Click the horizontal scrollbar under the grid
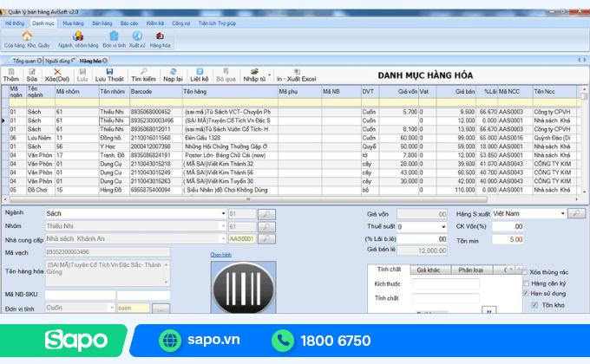The height and width of the screenshot is (364, 590). (x=248, y=199)
